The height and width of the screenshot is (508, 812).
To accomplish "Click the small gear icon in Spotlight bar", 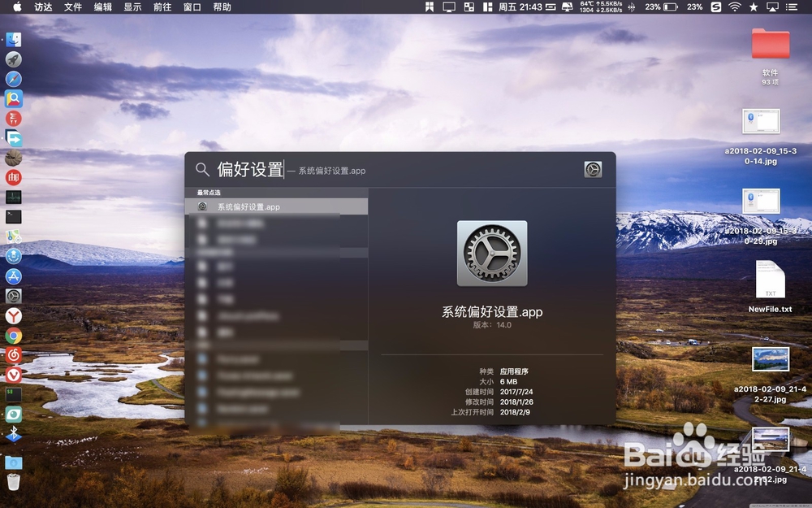I will tap(593, 170).
